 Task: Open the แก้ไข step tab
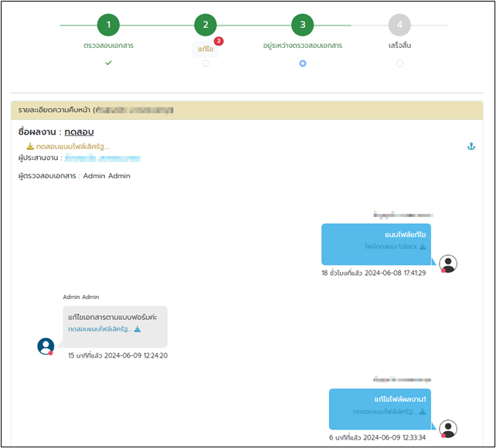[206, 49]
